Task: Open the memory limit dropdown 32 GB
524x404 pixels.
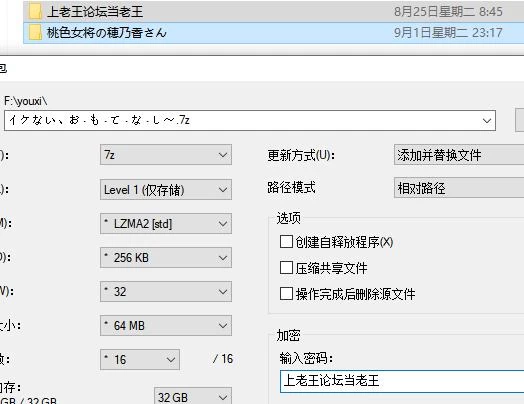Action: point(193,396)
